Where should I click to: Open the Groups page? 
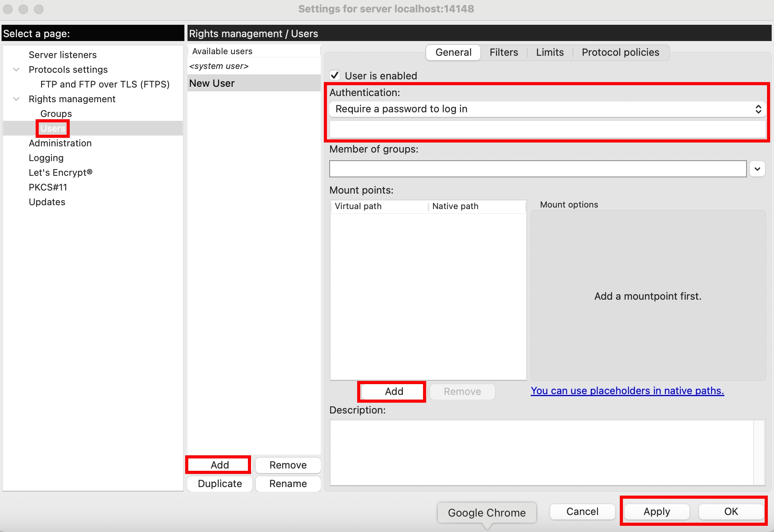coord(56,114)
